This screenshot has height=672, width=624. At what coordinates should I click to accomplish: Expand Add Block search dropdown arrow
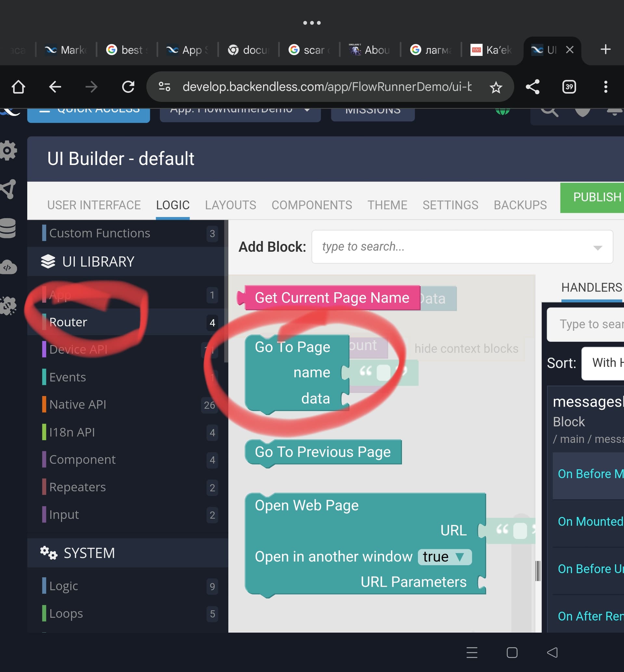point(597,248)
